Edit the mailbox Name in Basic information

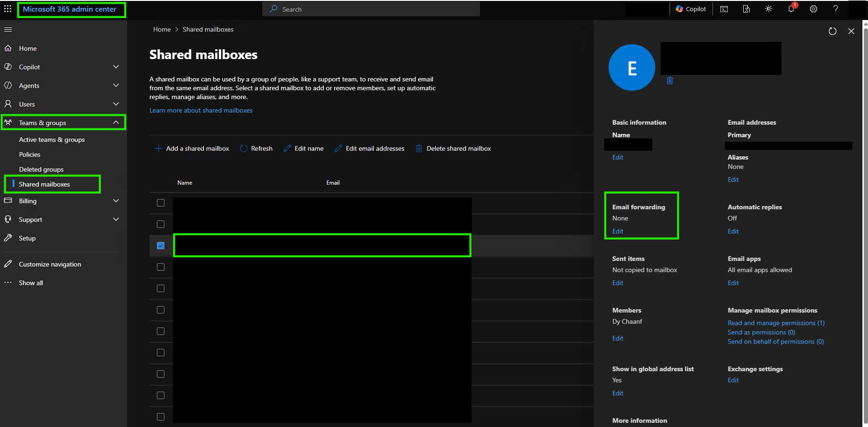click(617, 157)
